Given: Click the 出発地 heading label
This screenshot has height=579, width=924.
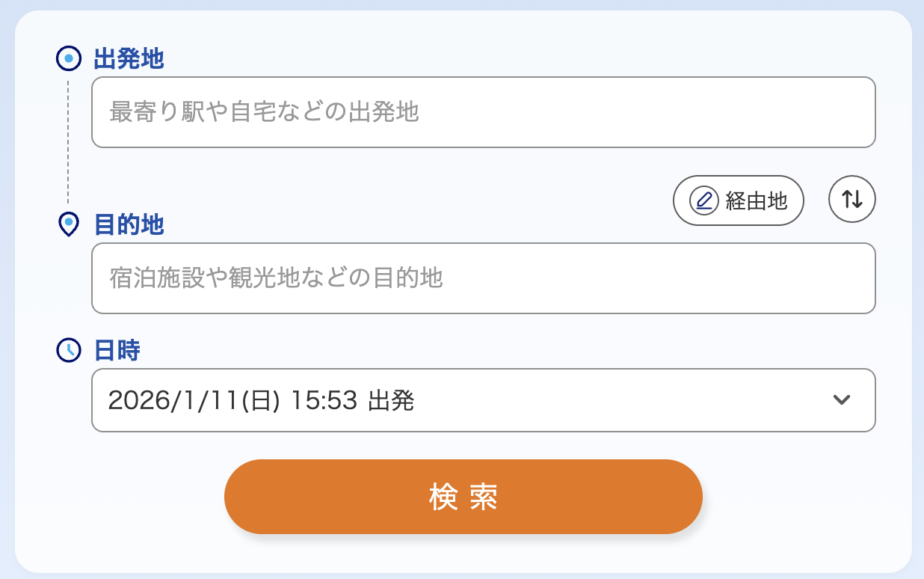Looking at the screenshot, I should [x=129, y=58].
